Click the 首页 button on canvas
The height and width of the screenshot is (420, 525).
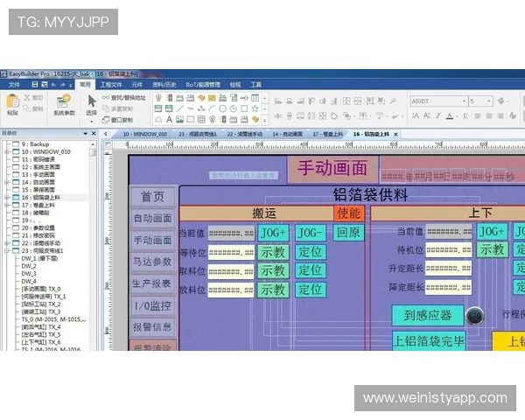(152, 196)
